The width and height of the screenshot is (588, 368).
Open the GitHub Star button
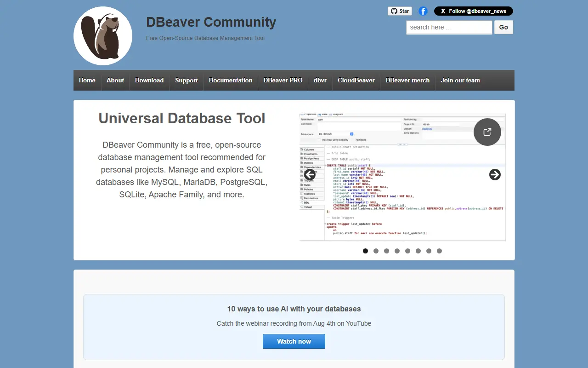[x=400, y=11]
